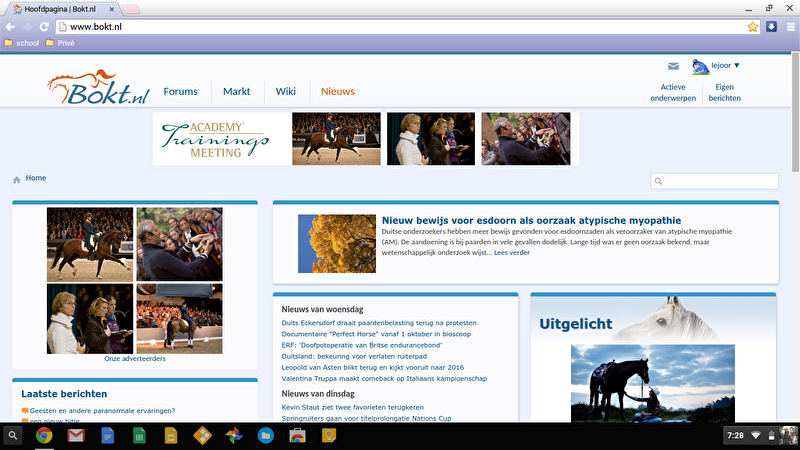The width and height of the screenshot is (800, 450).
Task: Click into the site search field
Action: tap(714, 181)
